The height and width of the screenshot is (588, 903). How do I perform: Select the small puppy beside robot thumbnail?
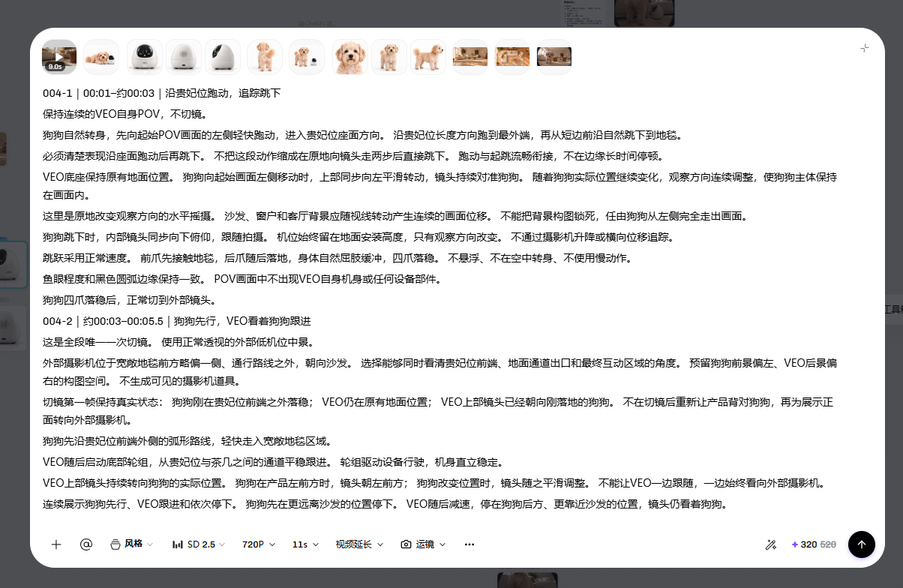tap(307, 56)
